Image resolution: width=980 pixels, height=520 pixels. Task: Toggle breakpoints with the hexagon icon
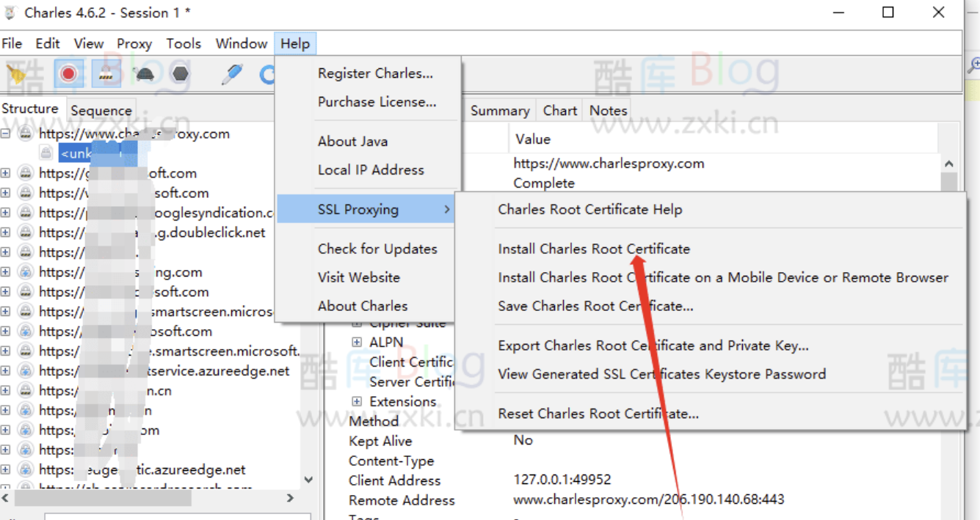(181, 73)
